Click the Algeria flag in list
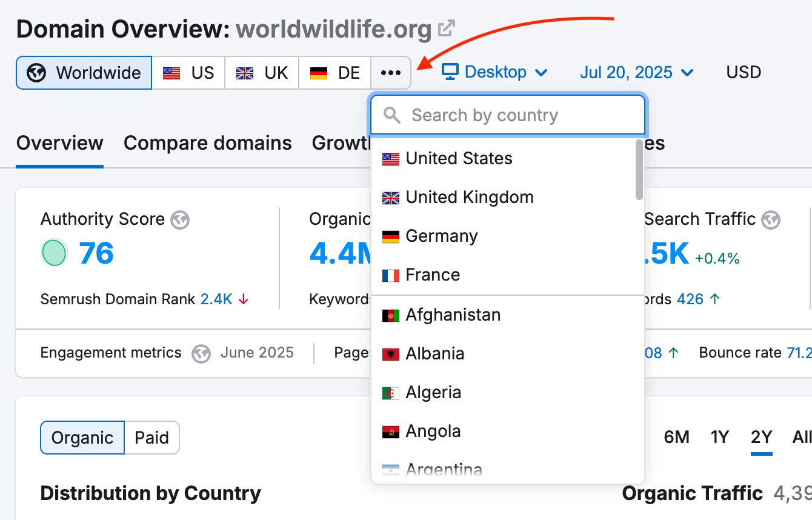812x520 pixels. click(x=391, y=393)
